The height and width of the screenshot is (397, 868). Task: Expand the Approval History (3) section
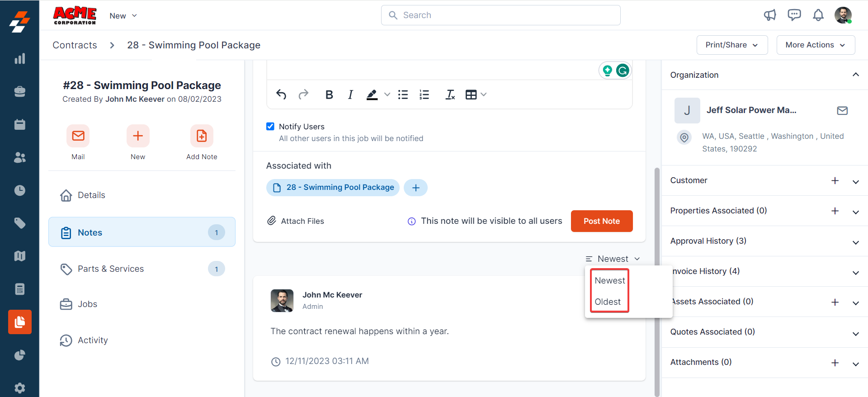[855, 242]
